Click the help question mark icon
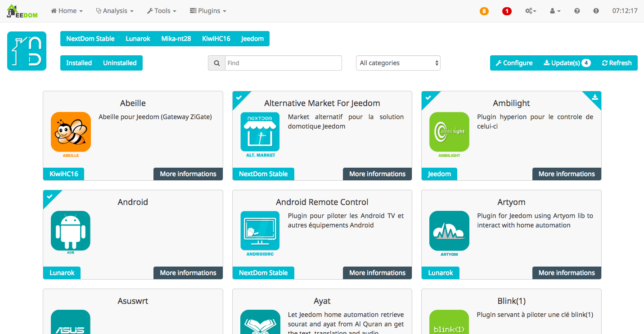Viewport: 644px width, 334px height. coord(577,11)
